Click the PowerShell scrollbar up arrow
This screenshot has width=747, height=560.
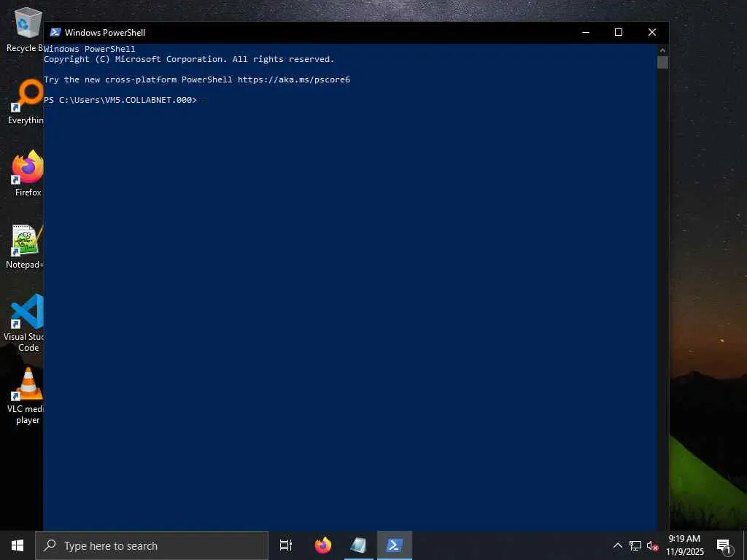tap(662, 50)
